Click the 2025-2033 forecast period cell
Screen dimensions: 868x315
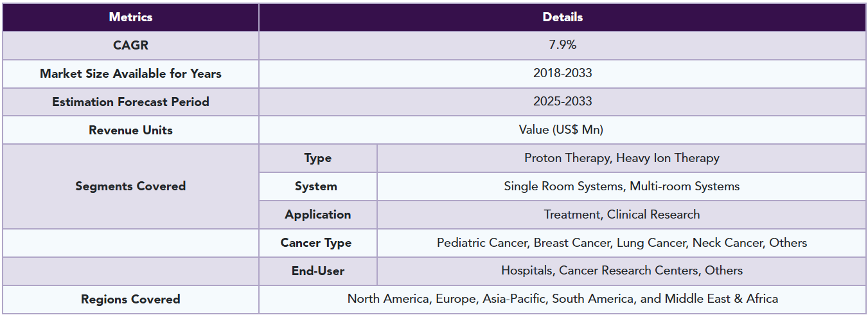[562, 102]
